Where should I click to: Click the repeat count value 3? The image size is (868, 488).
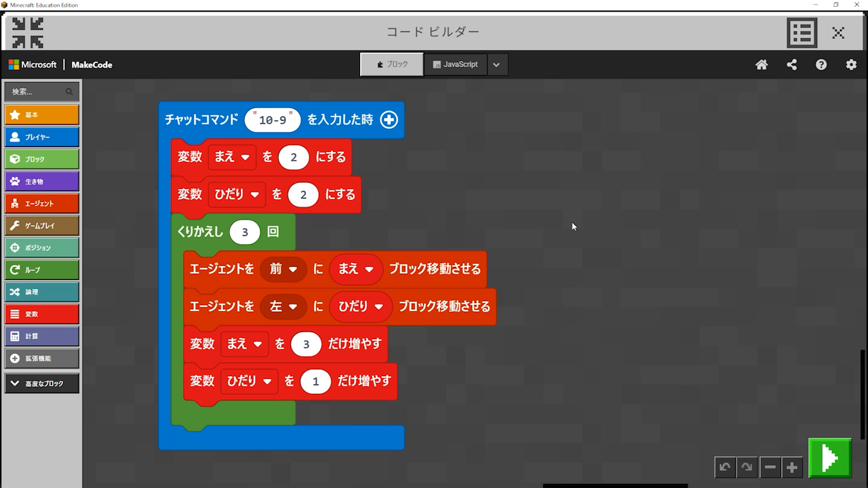(x=245, y=232)
